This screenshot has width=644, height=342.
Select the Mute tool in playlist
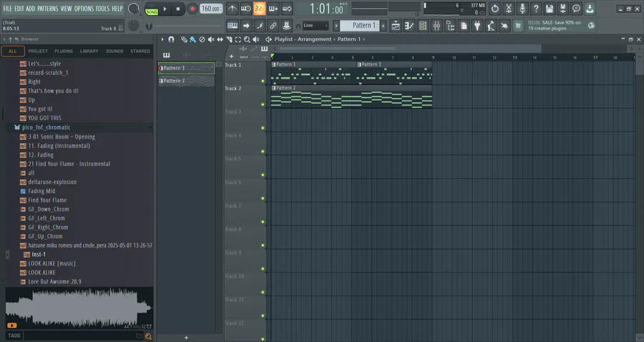point(210,39)
